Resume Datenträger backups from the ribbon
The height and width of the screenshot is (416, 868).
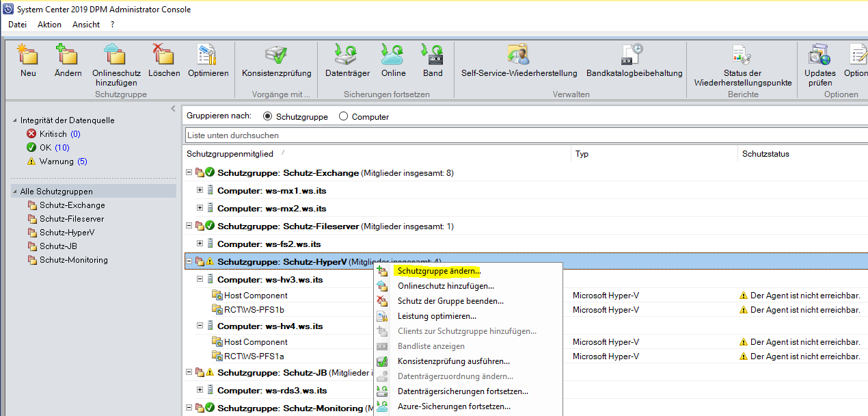tap(347, 54)
